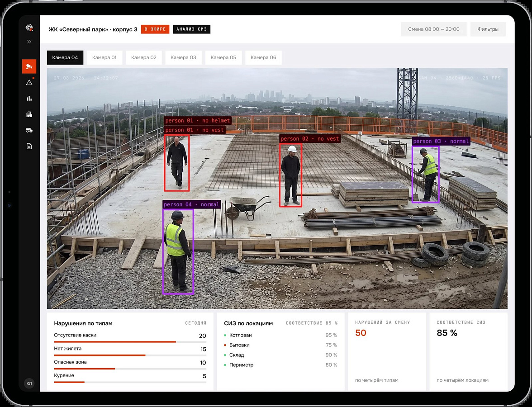Screen dimensions: 532x407
Task: Open the Фильтры filters button
Action: pyautogui.click(x=488, y=29)
